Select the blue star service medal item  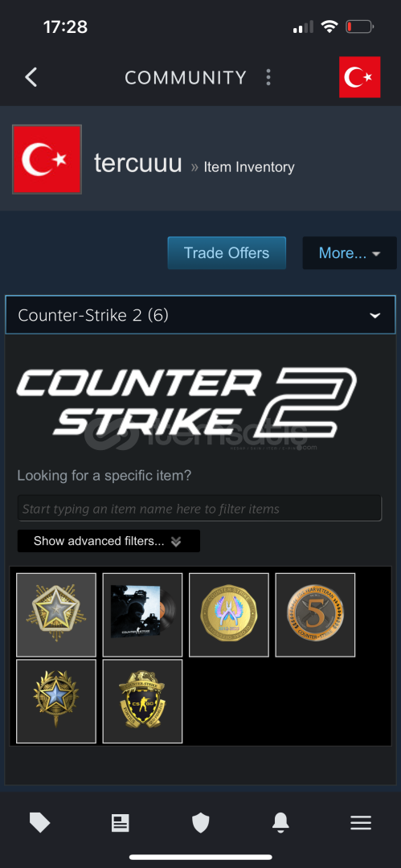coord(56,701)
